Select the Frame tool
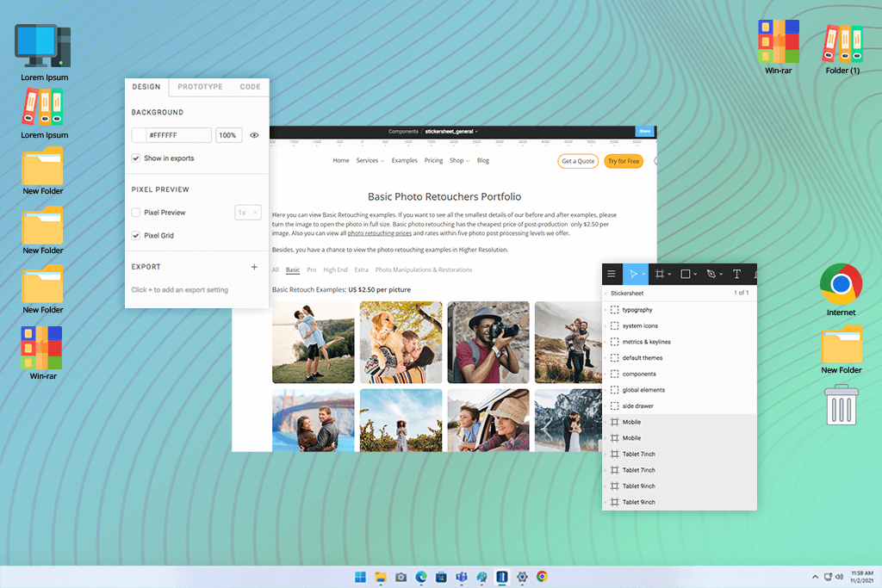 coord(660,275)
